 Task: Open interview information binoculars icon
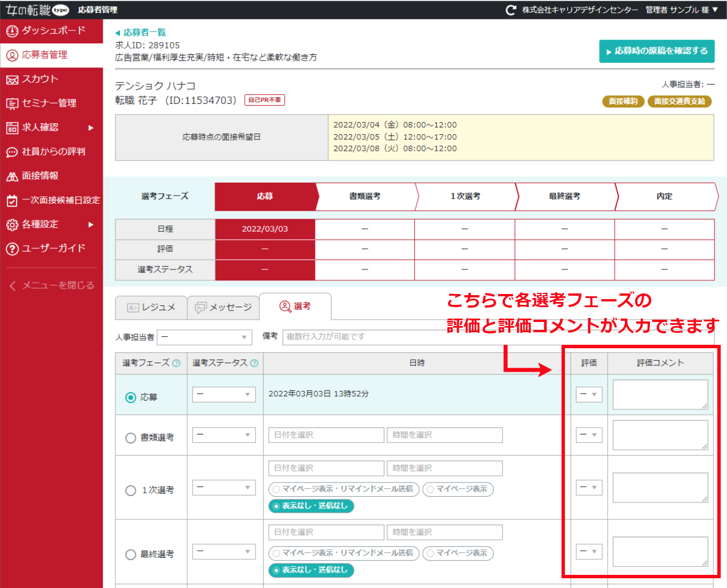coord(12,176)
